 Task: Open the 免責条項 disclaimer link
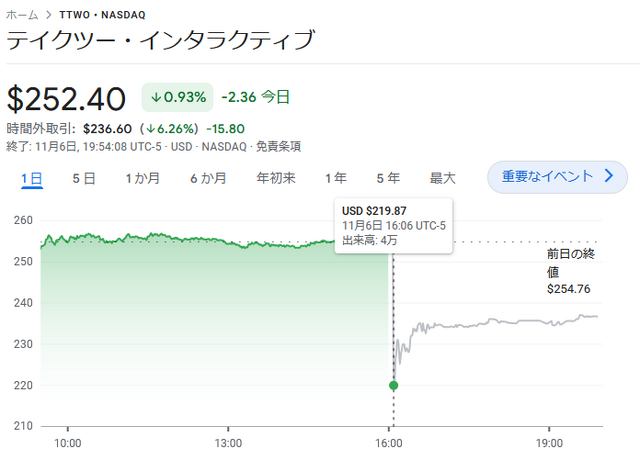[x=279, y=146]
